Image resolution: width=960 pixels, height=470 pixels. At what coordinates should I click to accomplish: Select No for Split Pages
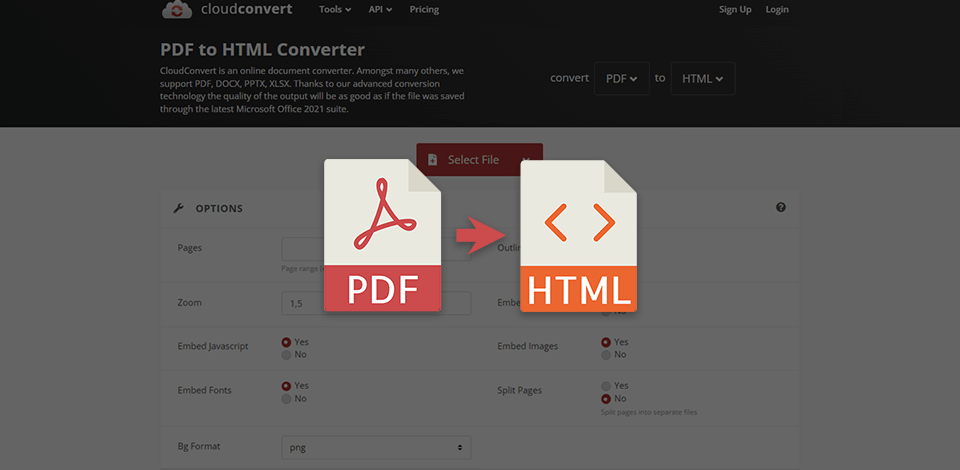(606, 399)
